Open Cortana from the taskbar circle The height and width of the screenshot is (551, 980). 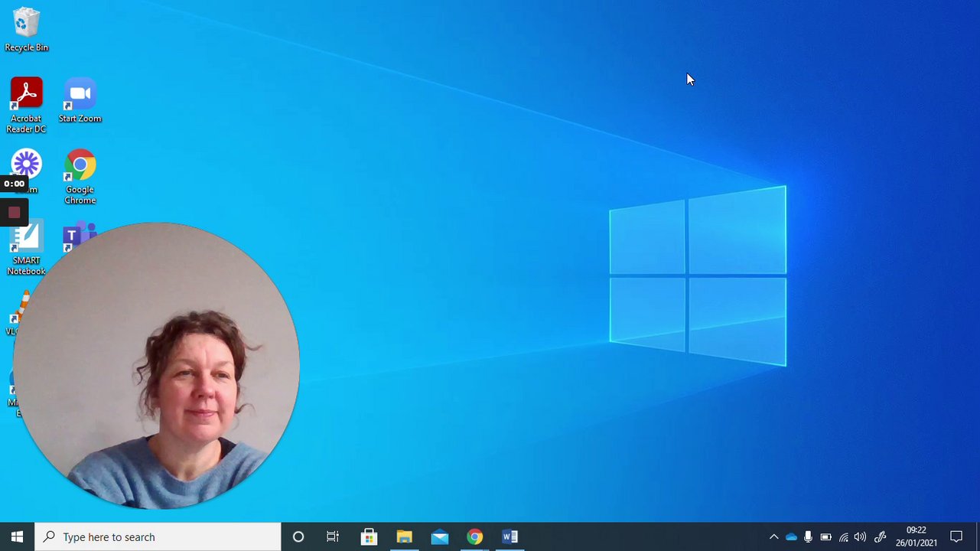point(298,536)
